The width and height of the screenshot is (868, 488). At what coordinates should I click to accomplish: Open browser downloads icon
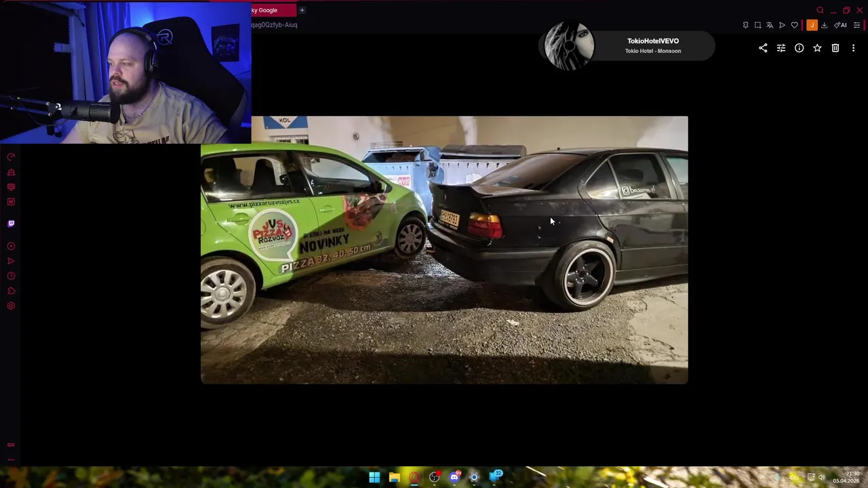[x=824, y=25]
